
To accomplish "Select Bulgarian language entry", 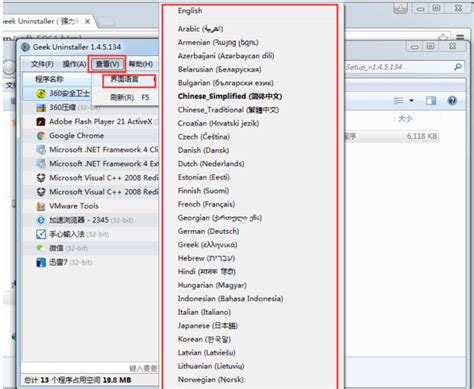I will [226, 83].
